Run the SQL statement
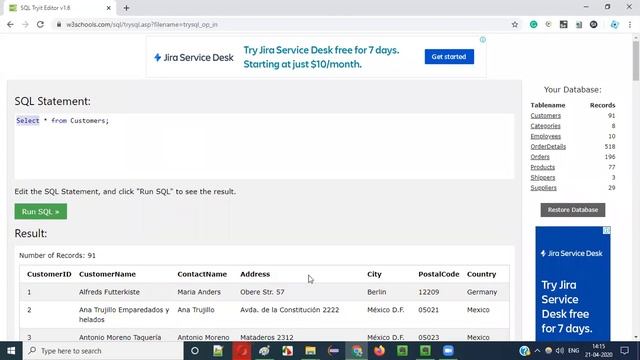This screenshot has height=360, width=640. (x=41, y=211)
